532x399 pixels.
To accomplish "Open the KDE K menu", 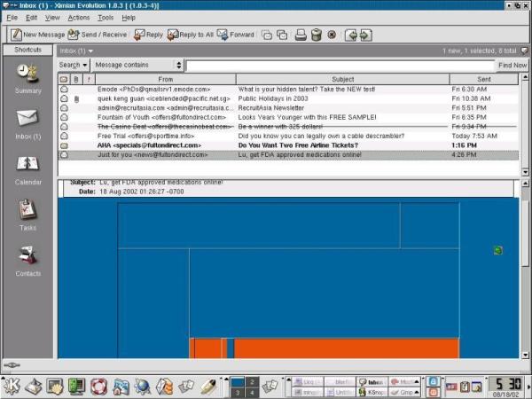I will coord(11,386).
